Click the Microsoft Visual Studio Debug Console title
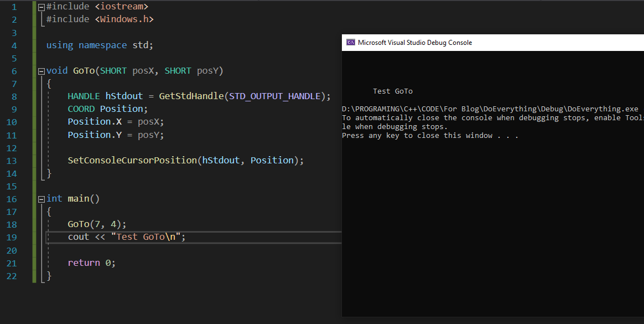 pos(415,43)
